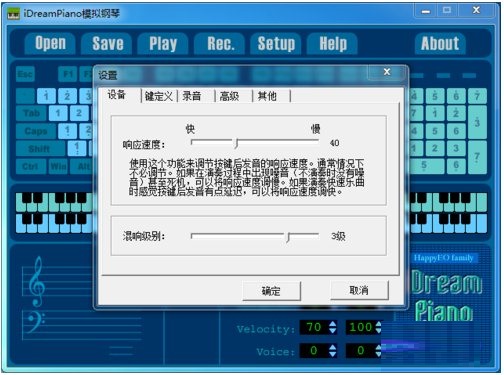
Task: Select the 设备 tab
Action: [117, 95]
